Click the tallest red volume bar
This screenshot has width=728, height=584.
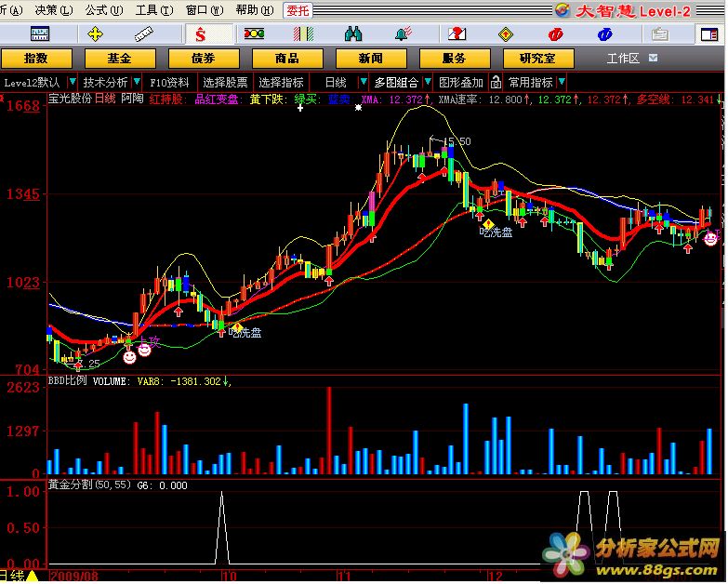[x=329, y=431]
